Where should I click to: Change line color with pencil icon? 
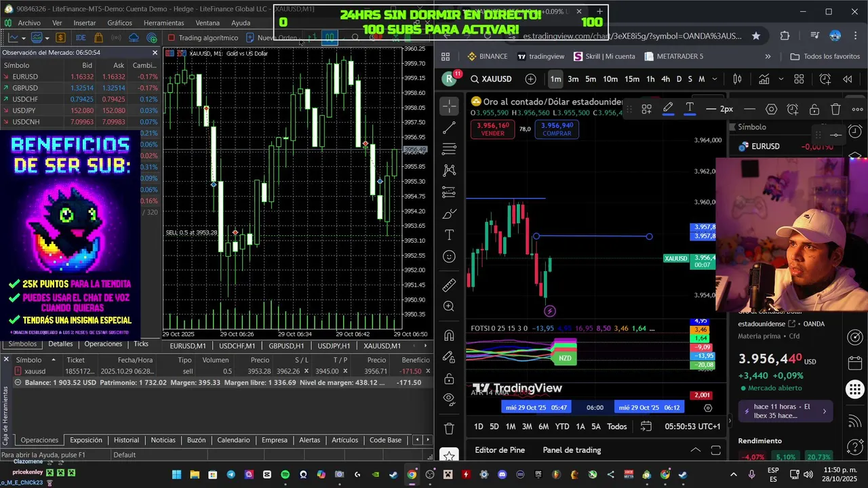pos(668,108)
